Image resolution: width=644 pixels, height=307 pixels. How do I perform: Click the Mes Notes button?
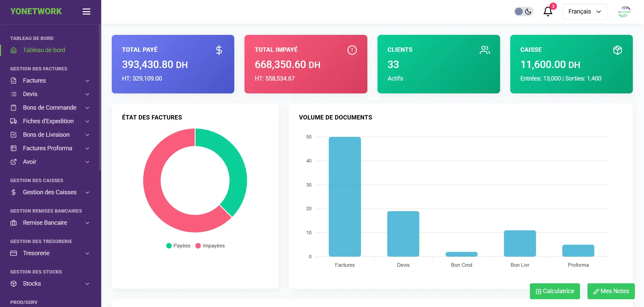coord(611,291)
